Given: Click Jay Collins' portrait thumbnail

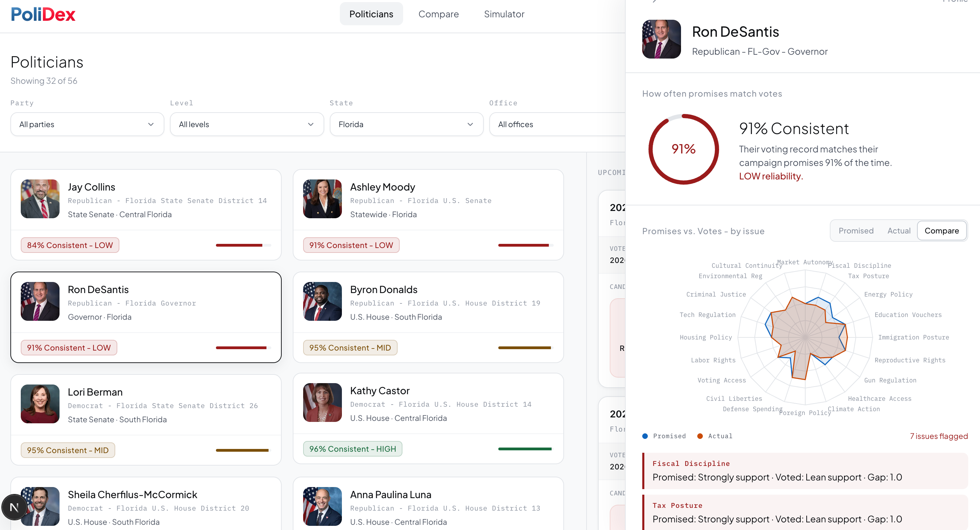Looking at the screenshot, I should coord(40,199).
